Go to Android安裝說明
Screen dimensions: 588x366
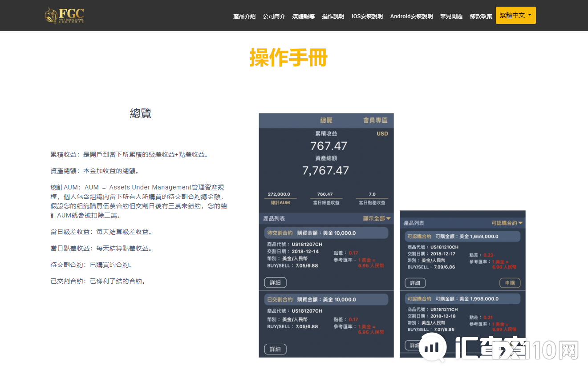(411, 16)
